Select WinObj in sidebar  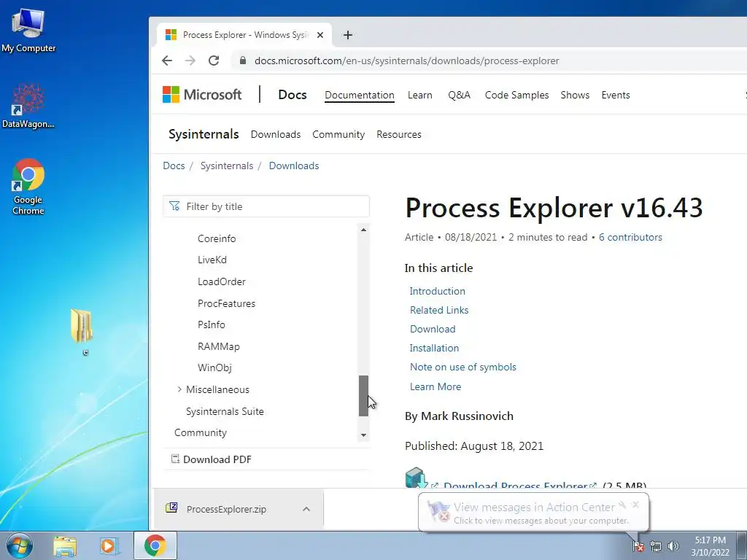[214, 367]
